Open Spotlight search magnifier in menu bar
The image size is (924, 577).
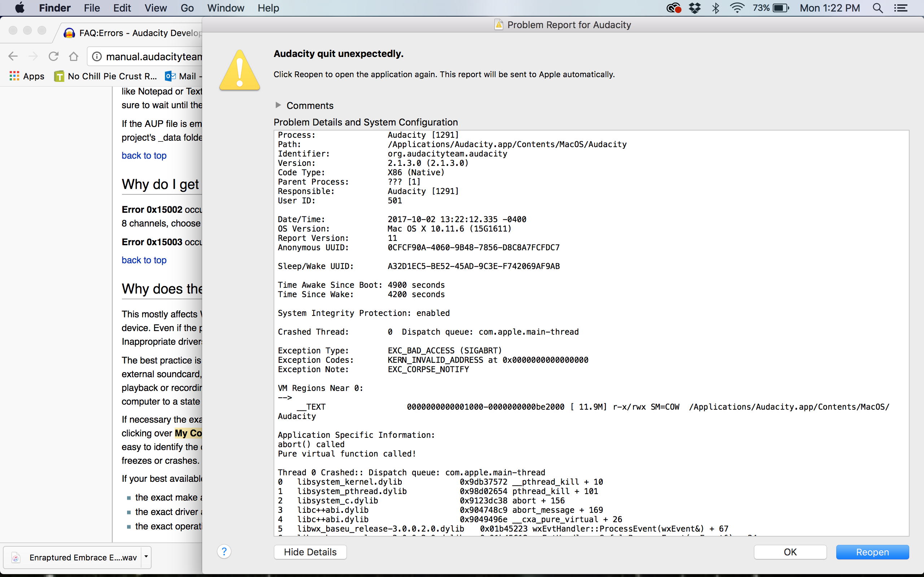click(x=877, y=8)
